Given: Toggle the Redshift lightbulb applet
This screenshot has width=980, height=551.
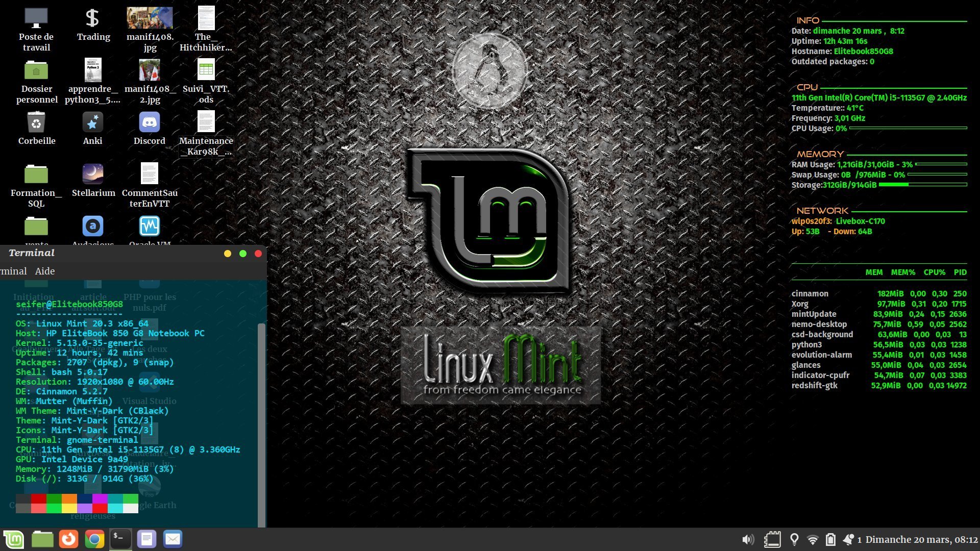Looking at the screenshot, I should [x=794, y=539].
